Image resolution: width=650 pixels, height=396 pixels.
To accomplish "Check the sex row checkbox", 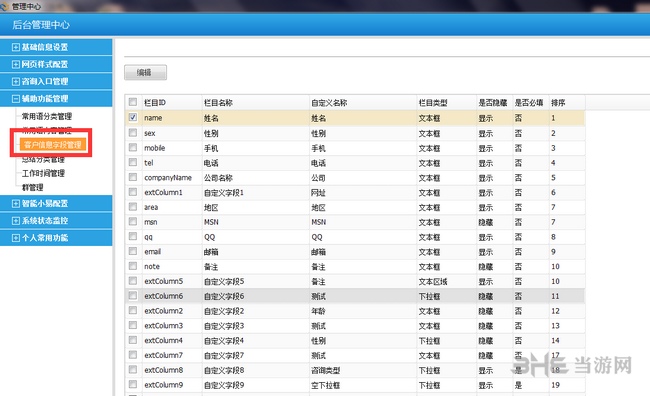I will [133, 133].
